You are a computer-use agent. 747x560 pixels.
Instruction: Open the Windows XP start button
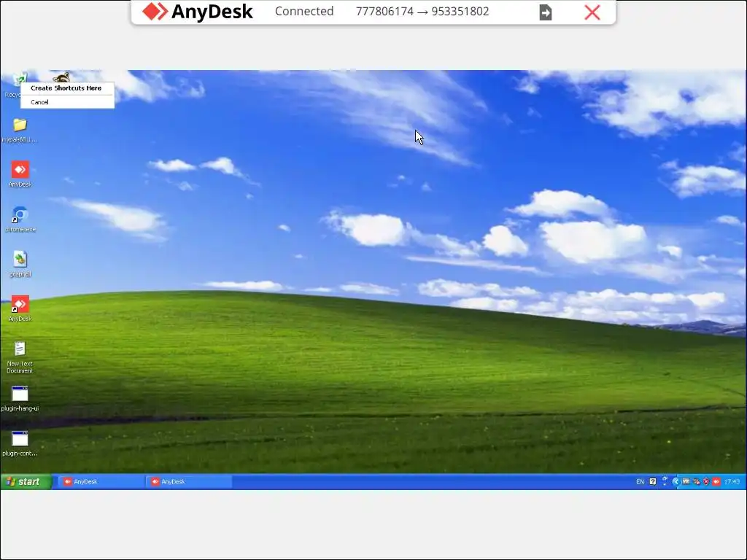[x=26, y=481]
